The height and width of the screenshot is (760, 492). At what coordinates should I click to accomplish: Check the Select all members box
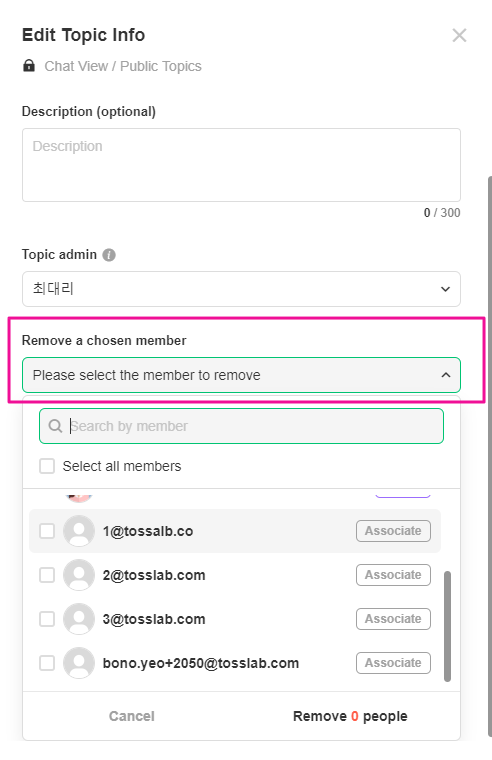click(x=47, y=466)
